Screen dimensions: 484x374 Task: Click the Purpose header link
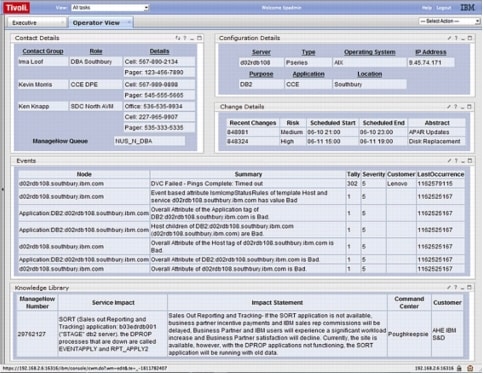tap(261, 74)
